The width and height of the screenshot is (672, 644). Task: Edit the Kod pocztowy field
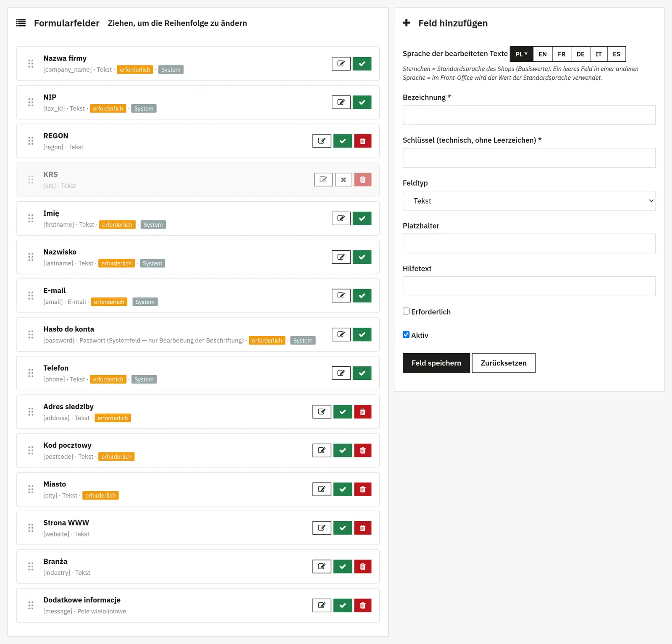click(x=322, y=450)
